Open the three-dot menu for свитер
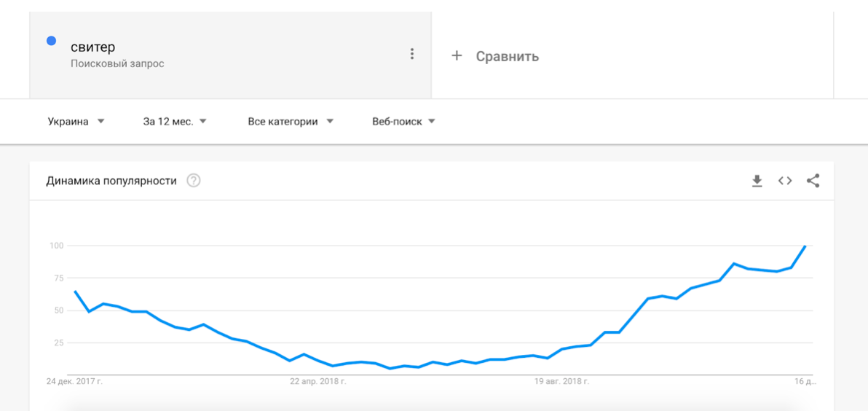Image resolution: width=868 pixels, height=411 pixels. click(412, 54)
